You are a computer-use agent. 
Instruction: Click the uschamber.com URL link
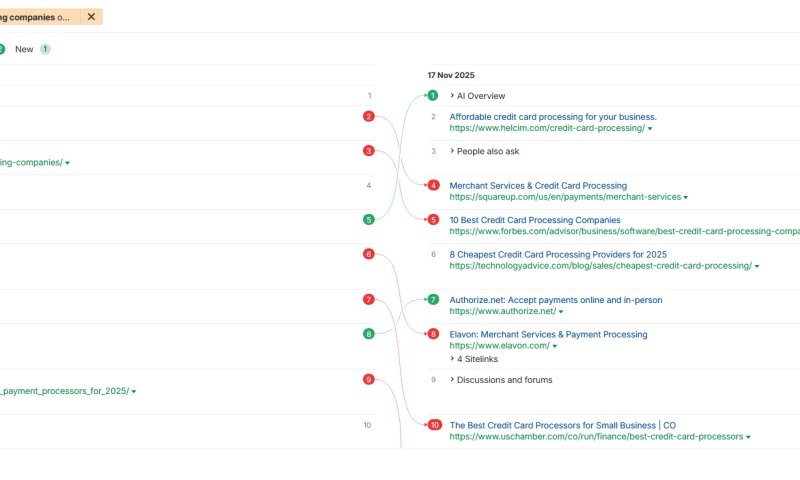click(596, 437)
